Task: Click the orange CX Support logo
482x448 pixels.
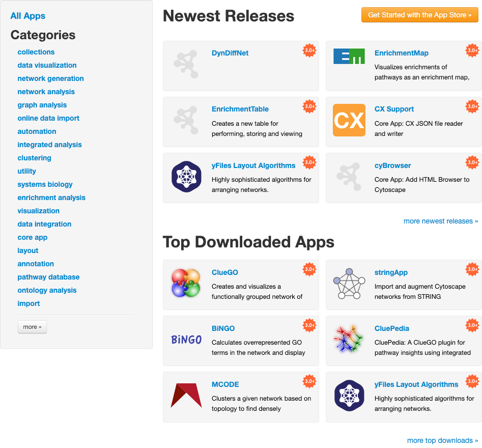Action: tap(349, 120)
